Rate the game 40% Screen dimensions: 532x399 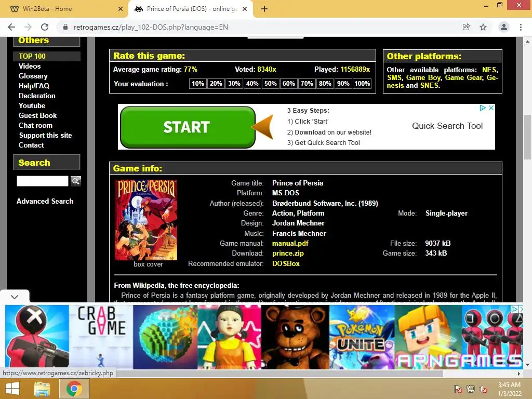252,84
